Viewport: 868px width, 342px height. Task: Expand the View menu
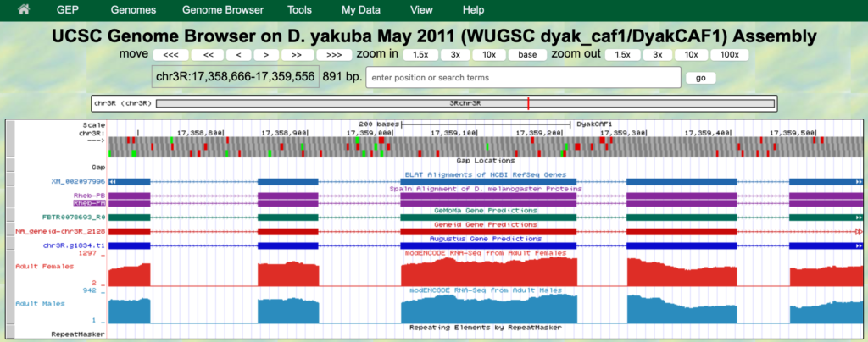(421, 10)
